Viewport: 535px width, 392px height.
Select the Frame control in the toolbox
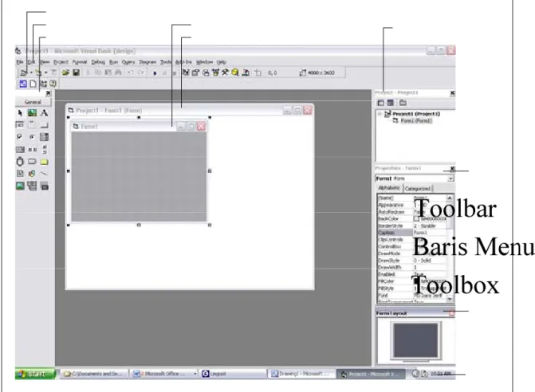[32, 125]
